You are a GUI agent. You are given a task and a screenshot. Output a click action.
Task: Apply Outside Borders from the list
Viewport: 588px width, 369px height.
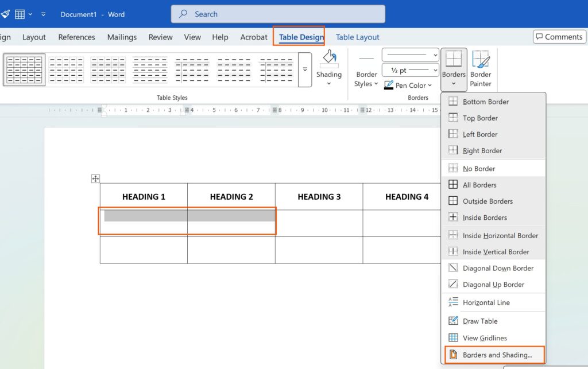click(x=488, y=201)
